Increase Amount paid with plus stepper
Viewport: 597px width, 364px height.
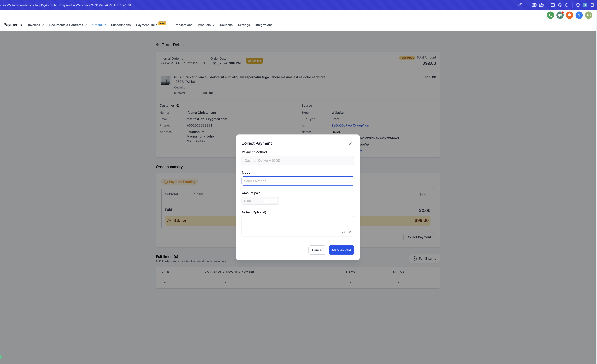click(274, 201)
